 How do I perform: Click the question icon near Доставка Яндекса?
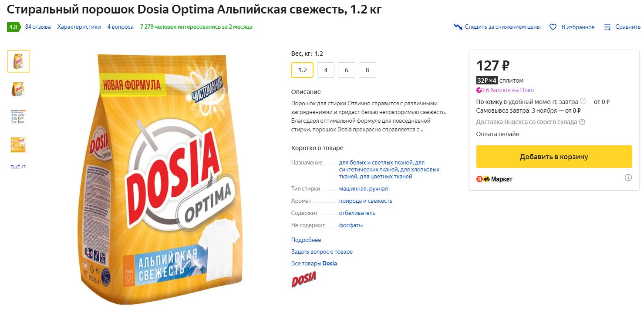[582, 122]
